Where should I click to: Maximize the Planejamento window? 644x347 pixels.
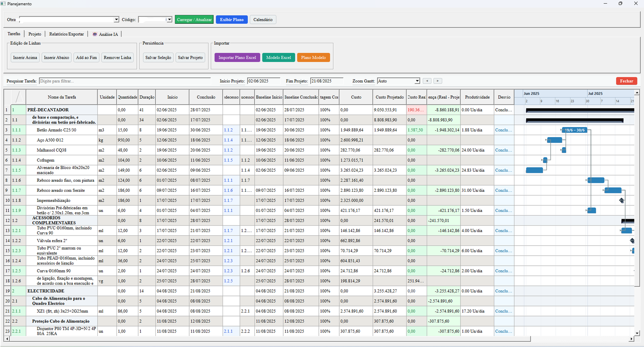tap(620, 4)
